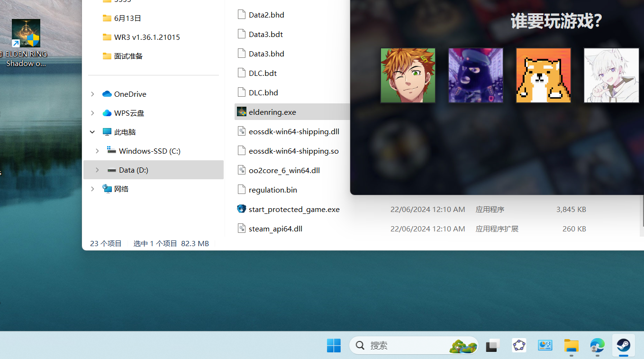Launch Microsoft Edge from the taskbar

(x=597, y=345)
